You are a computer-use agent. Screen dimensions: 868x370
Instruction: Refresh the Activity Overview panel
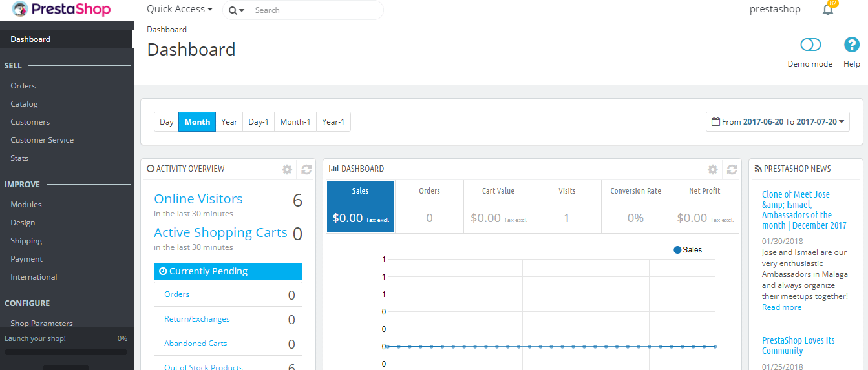pyautogui.click(x=306, y=169)
